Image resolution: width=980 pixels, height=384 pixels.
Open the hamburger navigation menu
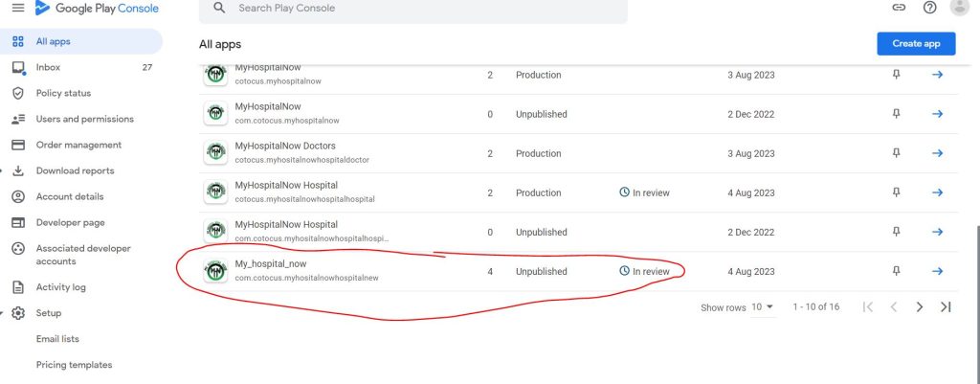pos(17,8)
